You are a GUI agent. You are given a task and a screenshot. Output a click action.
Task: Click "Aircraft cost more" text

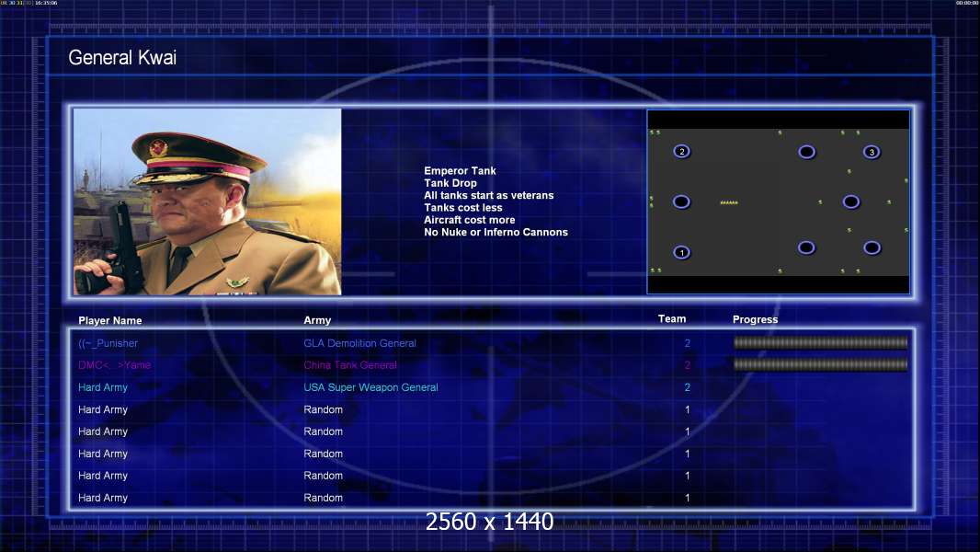pos(470,220)
